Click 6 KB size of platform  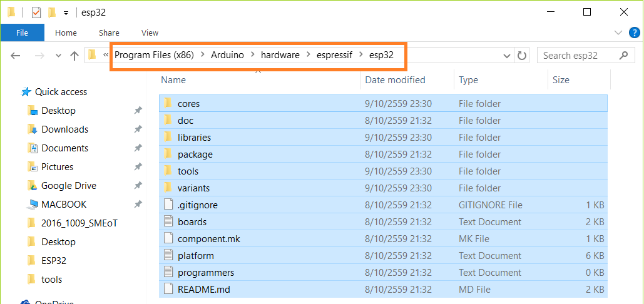click(595, 256)
